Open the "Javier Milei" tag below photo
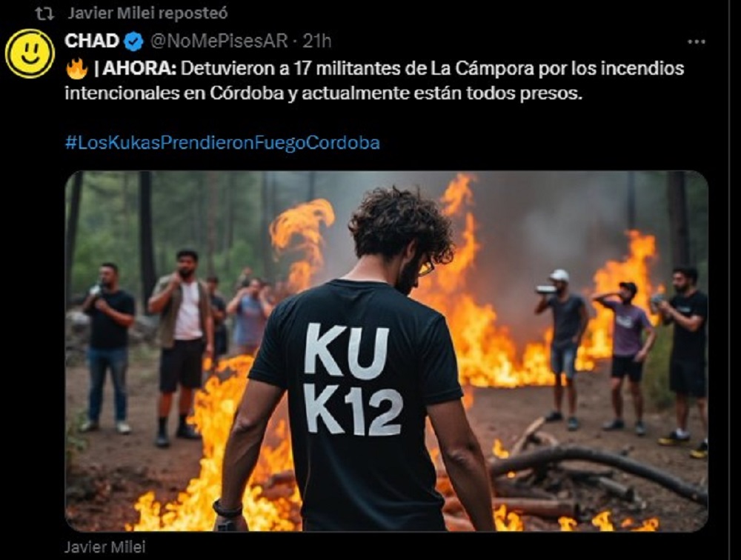 click(104, 547)
